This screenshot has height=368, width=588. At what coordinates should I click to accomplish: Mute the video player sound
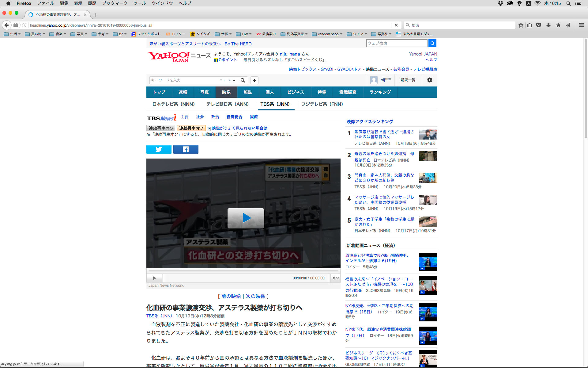coord(335,278)
